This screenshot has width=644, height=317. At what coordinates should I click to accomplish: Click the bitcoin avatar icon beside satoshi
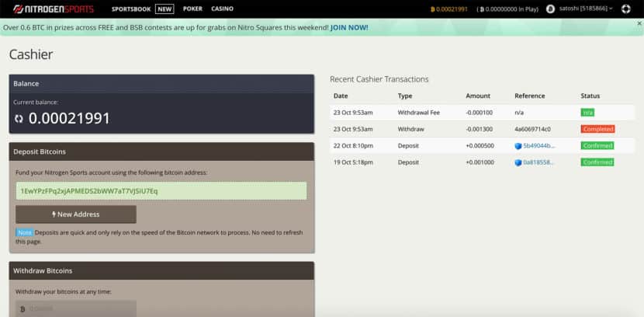550,9
